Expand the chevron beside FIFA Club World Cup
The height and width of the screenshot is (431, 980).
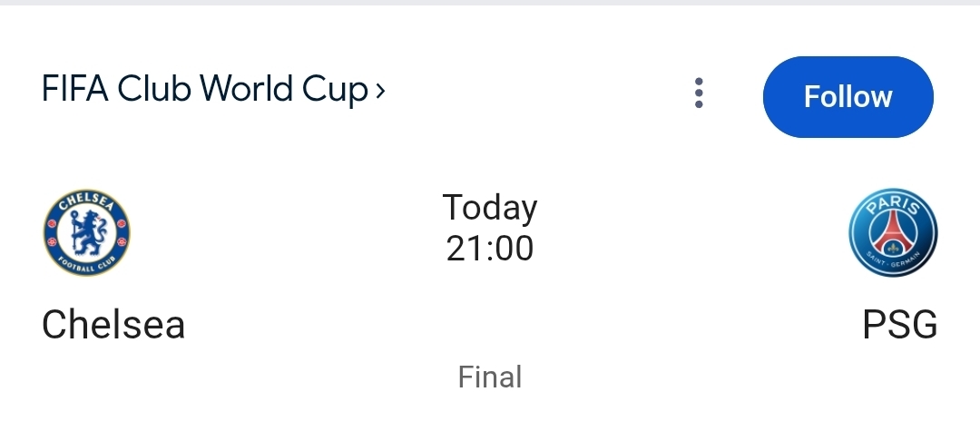(x=380, y=90)
